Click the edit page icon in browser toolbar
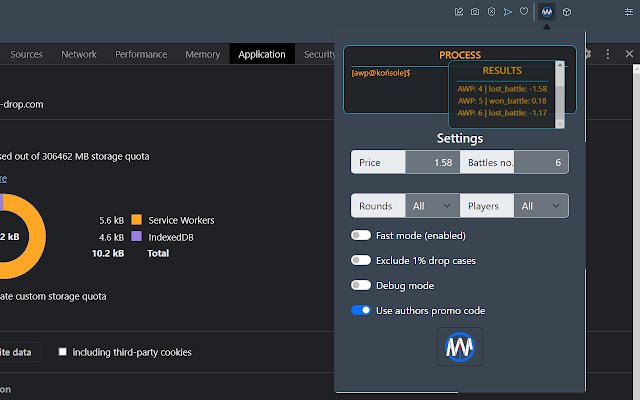640x400 pixels. coord(459,12)
